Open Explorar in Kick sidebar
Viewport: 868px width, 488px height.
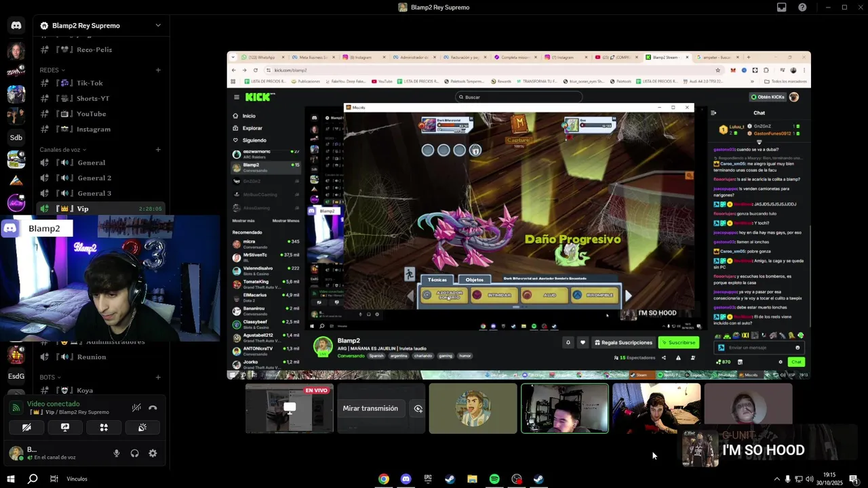point(246,128)
